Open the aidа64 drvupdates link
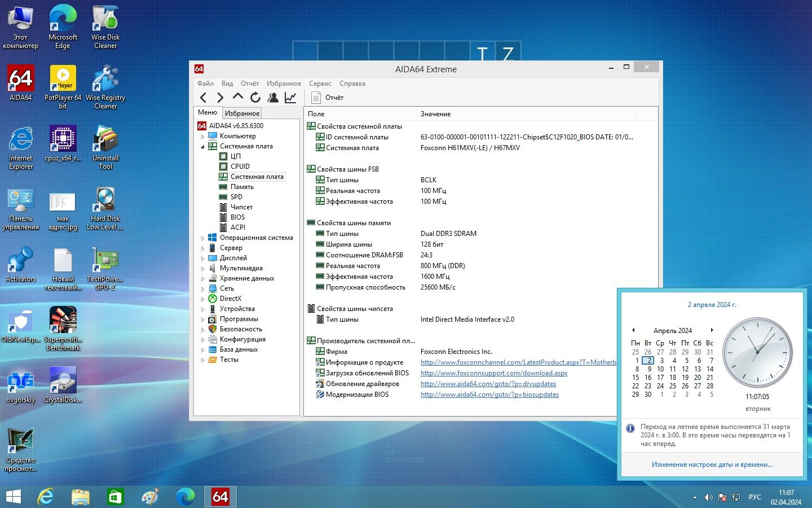812x508 pixels. 488,384
